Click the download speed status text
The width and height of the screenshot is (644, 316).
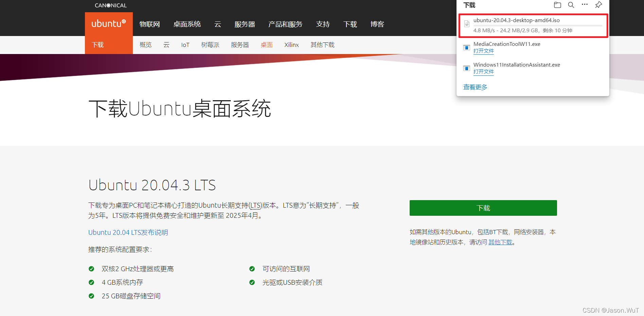pyautogui.click(x=523, y=30)
